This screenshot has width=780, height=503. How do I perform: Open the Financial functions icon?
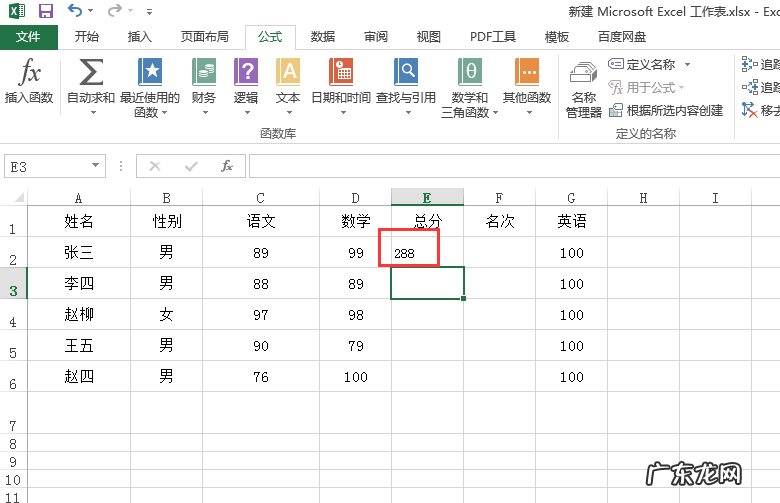pyautogui.click(x=204, y=72)
